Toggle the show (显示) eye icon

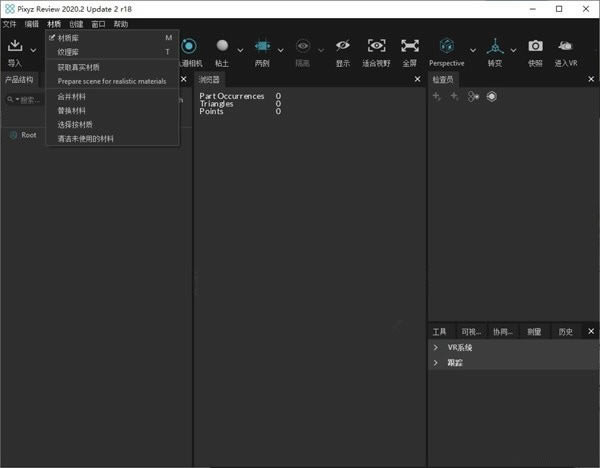click(x=343, y=46)
